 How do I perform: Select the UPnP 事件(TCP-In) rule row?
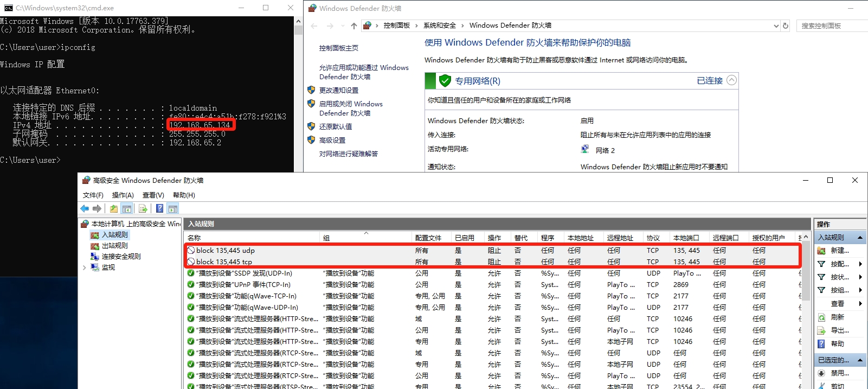[x=492, y=285]
